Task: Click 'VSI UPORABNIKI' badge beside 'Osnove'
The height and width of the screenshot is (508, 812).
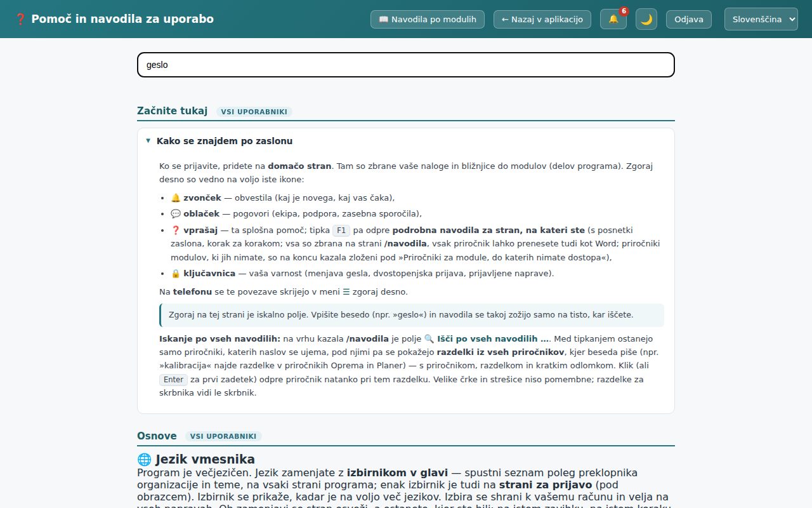Action: (223, 436)
